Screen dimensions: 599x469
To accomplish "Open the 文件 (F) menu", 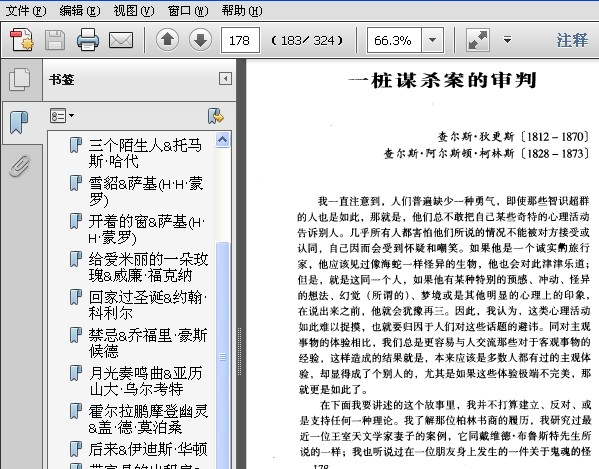I will point(26,11).
